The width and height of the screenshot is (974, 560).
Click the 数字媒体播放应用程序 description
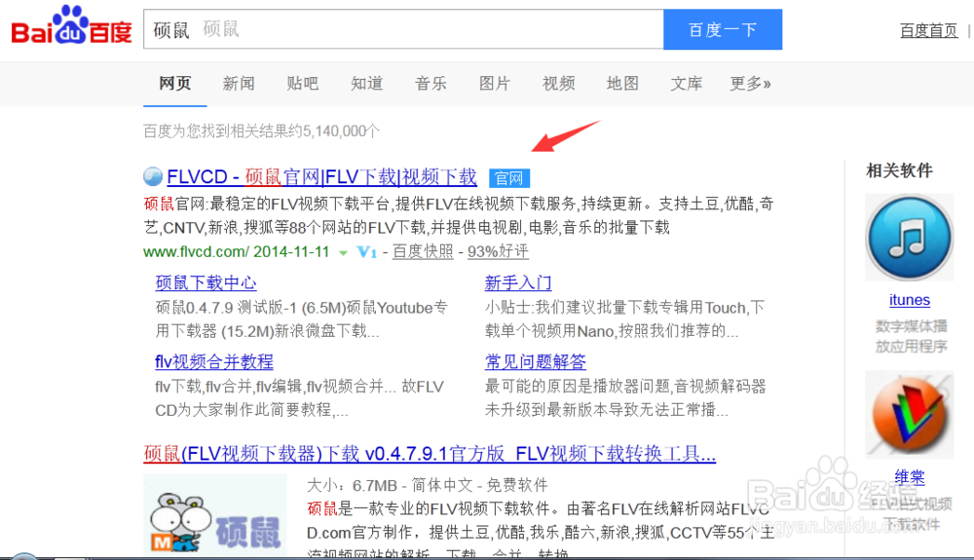tap(911, 336)
